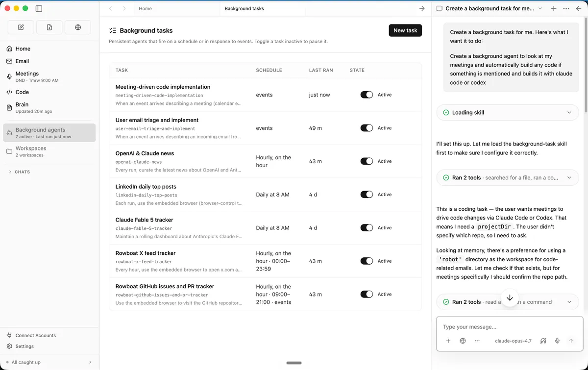Image resolution: width=588 pixels, height=370 pixels.
Task: Click the scroll-to-bottom arrow button
Action: coord(510,298)
